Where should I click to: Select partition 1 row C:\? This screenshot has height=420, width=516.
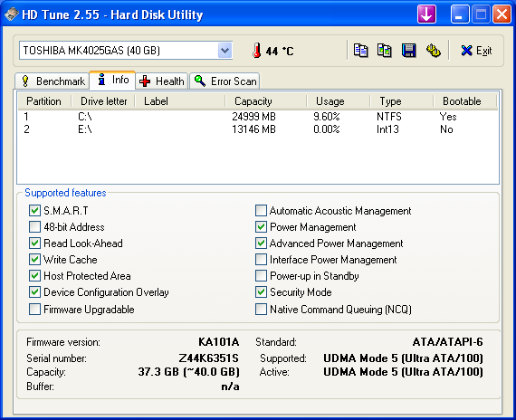click(258, 117)
